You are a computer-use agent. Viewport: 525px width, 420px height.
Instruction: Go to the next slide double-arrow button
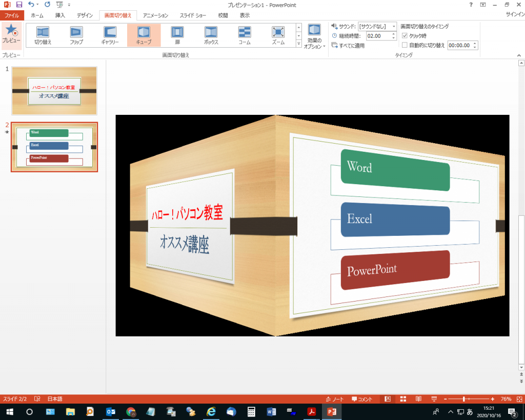tap(521, 381)
